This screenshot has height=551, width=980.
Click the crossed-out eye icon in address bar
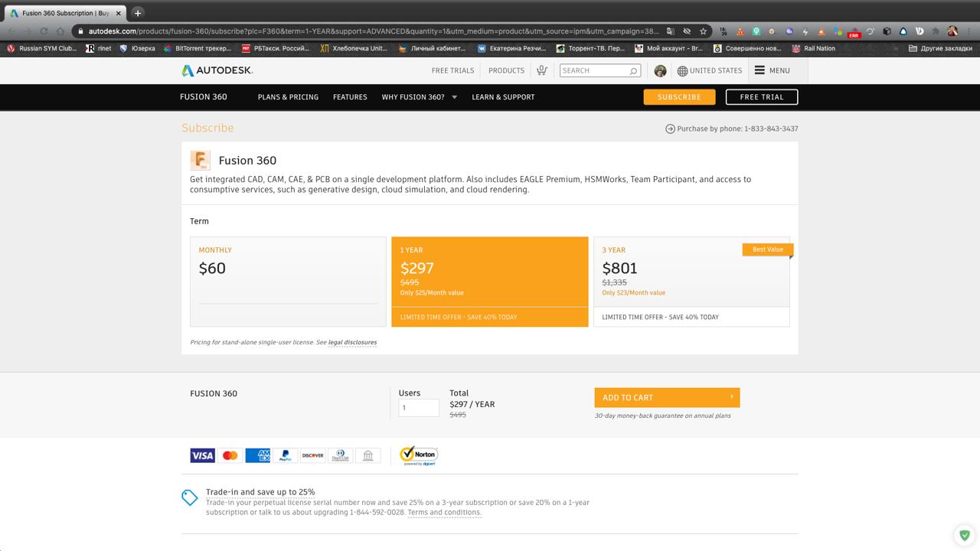pos(687,31)
